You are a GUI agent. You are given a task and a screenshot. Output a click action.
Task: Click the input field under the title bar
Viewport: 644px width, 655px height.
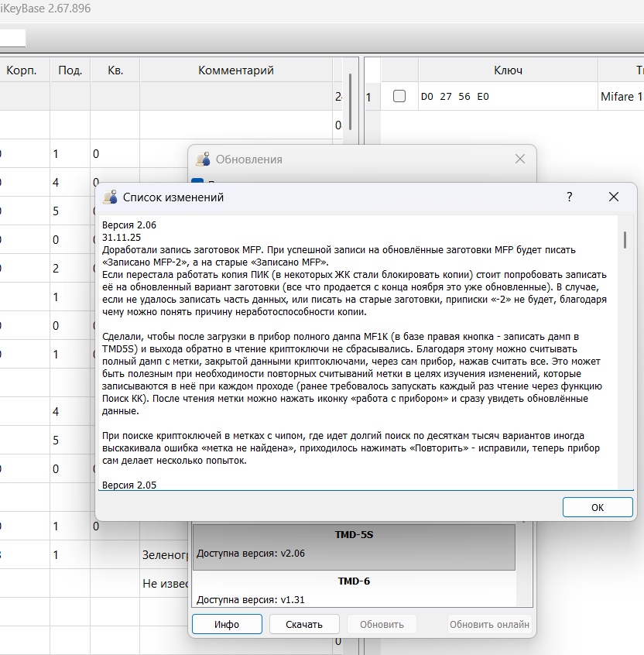coord(12,38)
